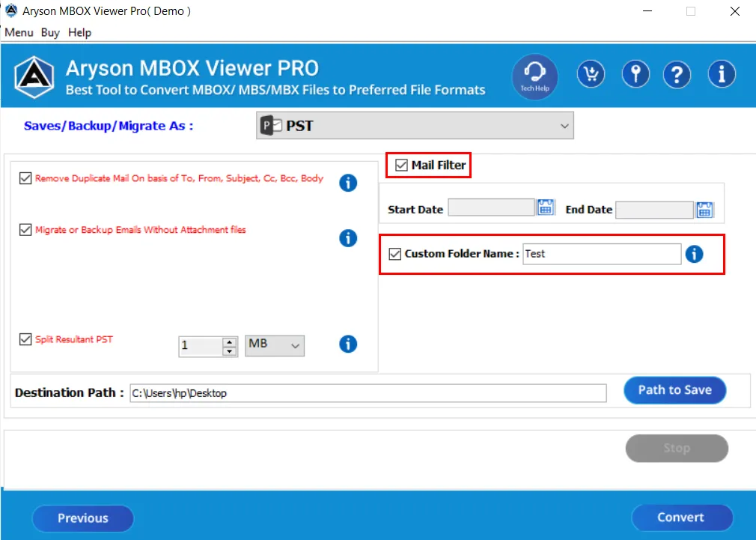The image size is (756, 540).
Task: Show info for Migrate Without Attachment option
Action: point(348,238)
